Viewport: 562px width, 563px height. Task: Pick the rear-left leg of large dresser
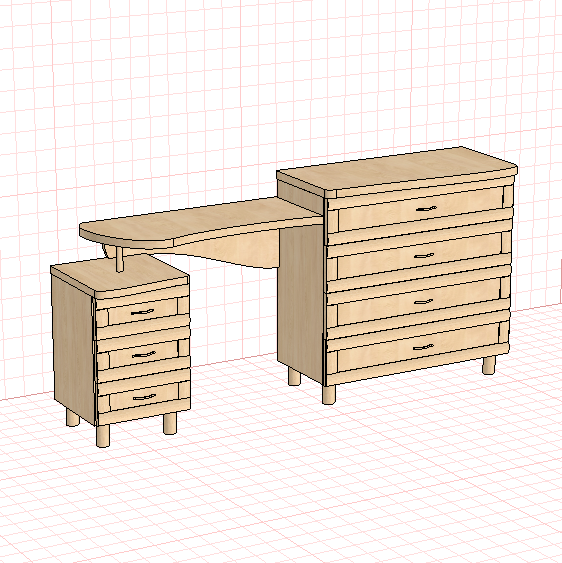click(294, 377)
